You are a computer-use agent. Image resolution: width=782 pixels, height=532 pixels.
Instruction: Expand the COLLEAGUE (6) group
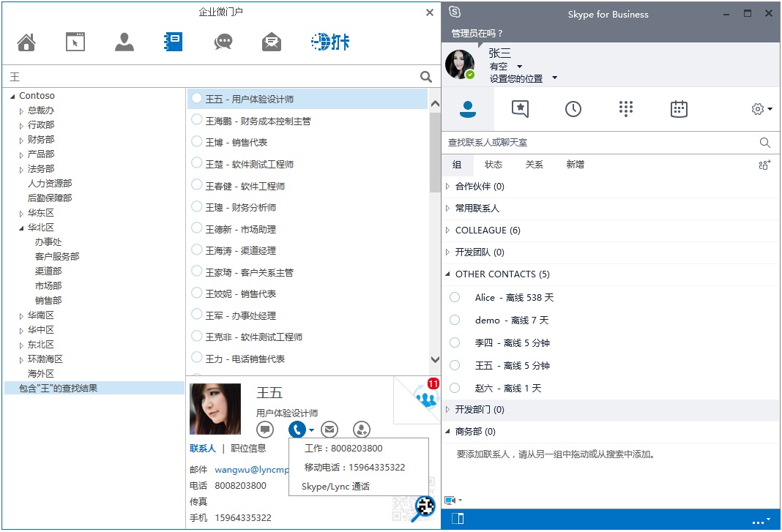coord(447,231)
